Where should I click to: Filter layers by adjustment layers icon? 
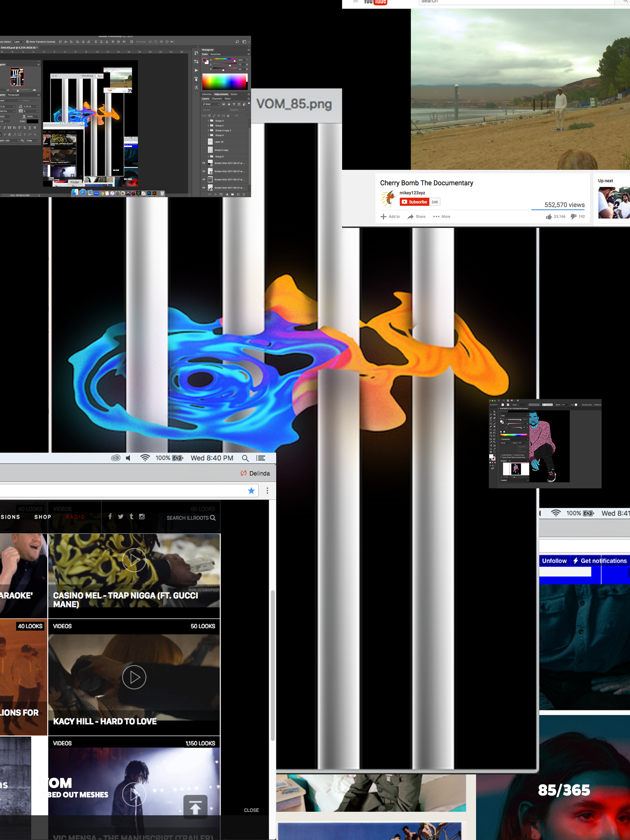pos(229,104)
